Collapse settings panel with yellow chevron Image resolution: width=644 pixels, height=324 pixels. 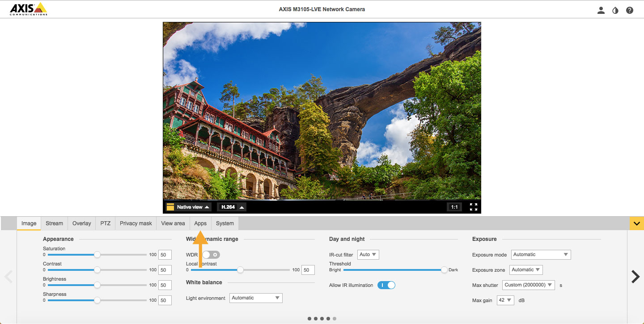click(x=636, y=223)
